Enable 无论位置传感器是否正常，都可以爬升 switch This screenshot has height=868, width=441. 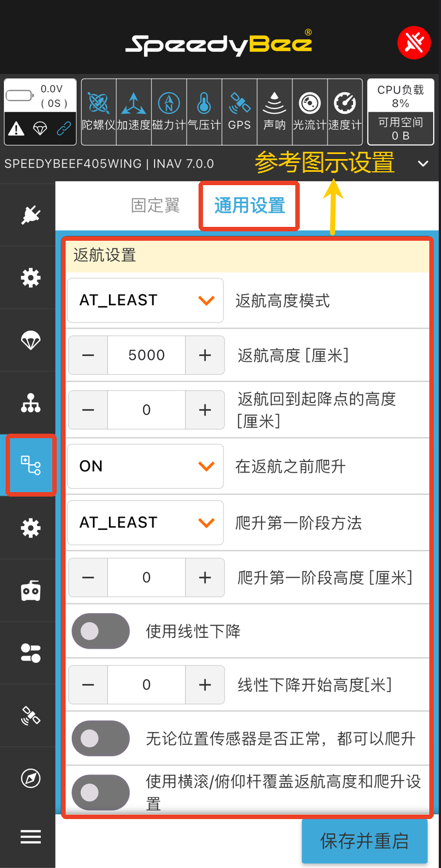click(101, 738)
